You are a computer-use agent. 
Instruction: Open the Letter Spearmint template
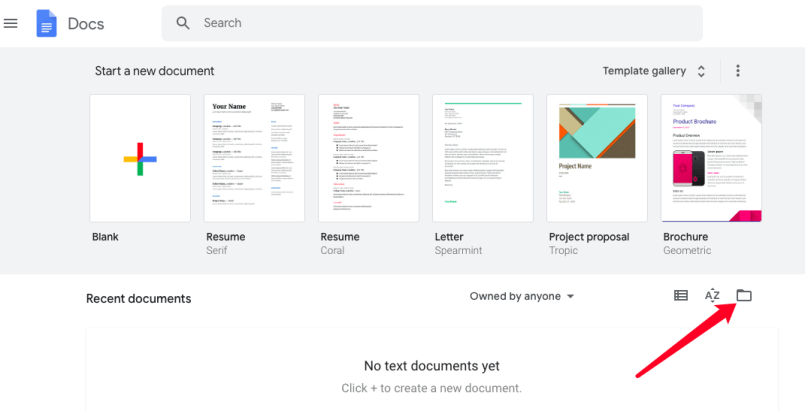tap(482, 158)
